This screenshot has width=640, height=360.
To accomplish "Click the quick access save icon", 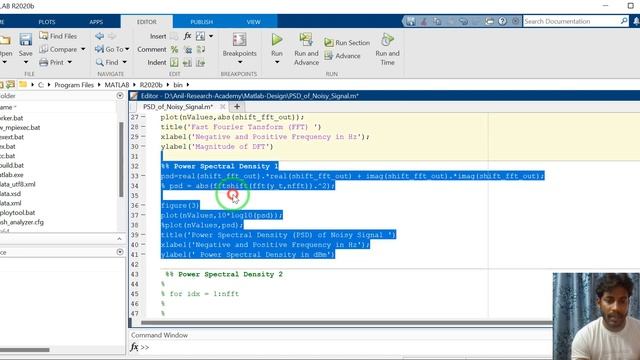I will [411, 21].
